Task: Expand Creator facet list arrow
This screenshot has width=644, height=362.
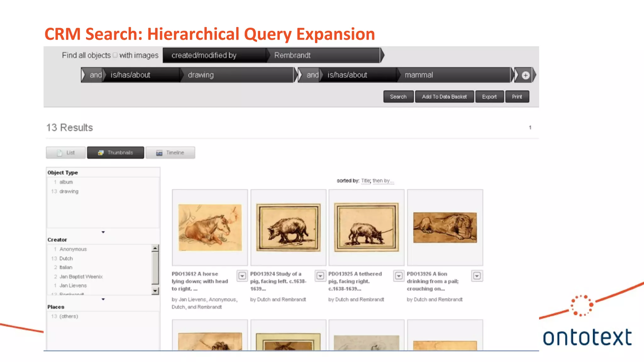Action: point(103,299)
